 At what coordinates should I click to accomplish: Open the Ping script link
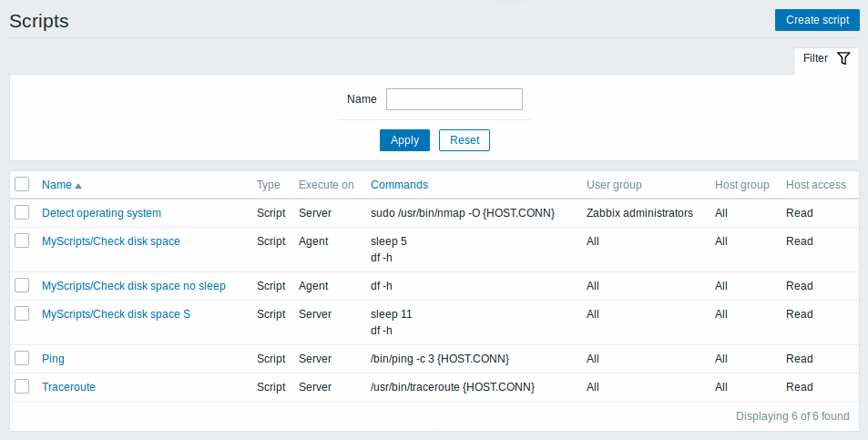(x=53, y=359)
